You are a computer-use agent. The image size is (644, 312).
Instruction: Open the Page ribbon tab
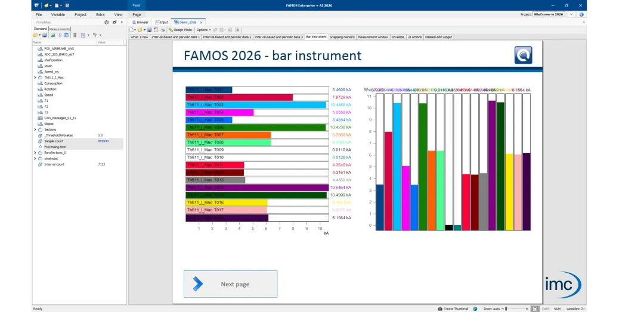tap(137, 14)
